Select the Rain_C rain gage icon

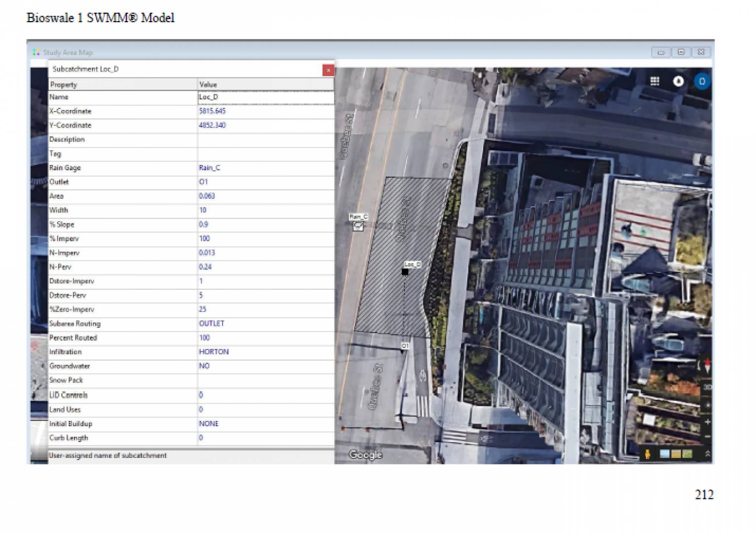click(358, 226)
